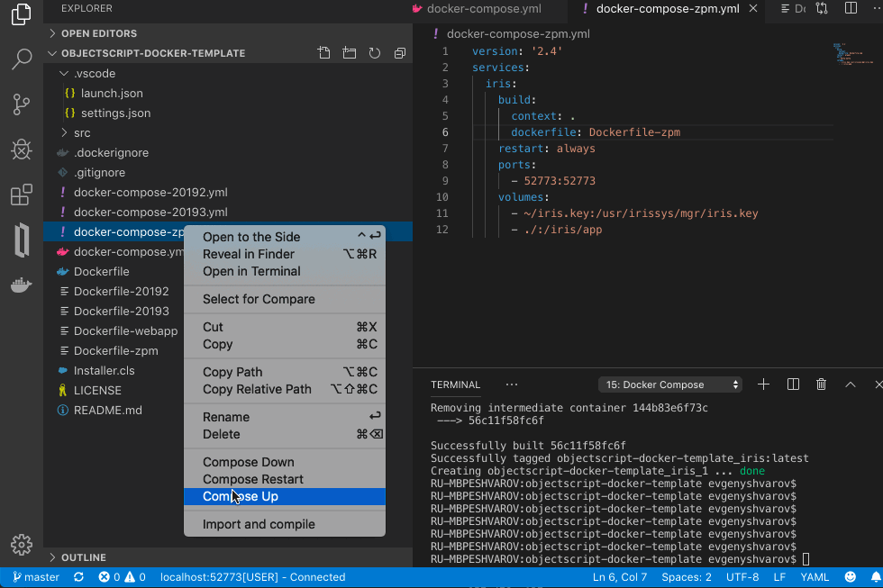Select the TERMINAL panel tab

456,384
